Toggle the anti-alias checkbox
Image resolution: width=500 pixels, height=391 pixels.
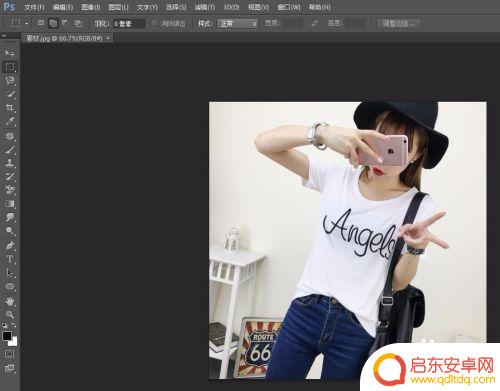155,23
